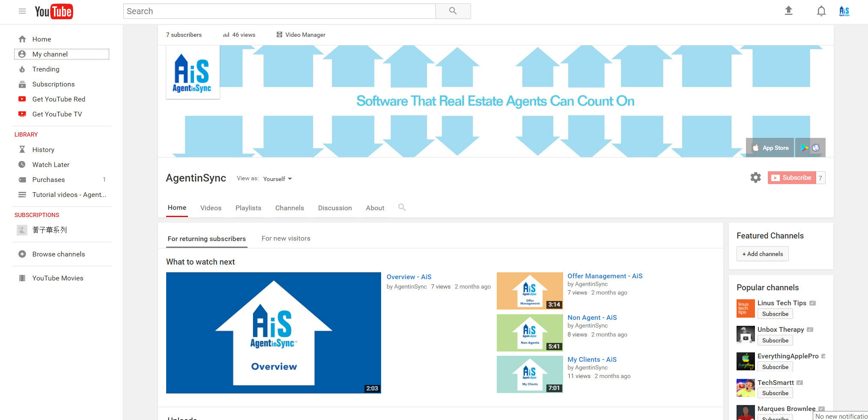Screen dimensions: 868x420
Task: Open the Discussion tab
Action: point(335,208)
